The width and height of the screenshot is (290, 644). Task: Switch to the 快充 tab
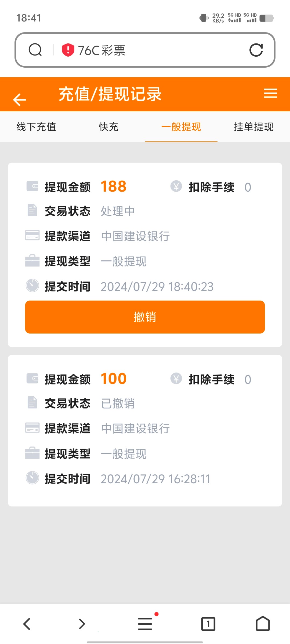coord(109,127)
